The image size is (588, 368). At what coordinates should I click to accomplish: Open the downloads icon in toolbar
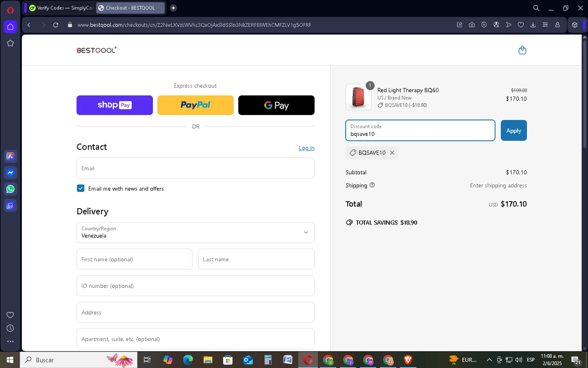click(533, 25)
